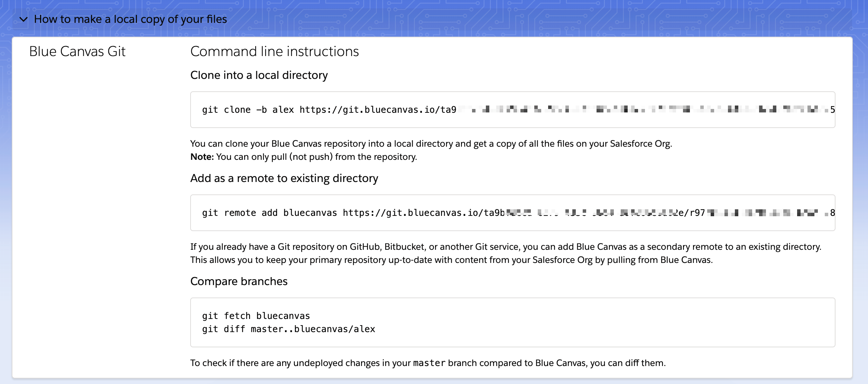Click the bold 'Note:' label

coord(202,157)
